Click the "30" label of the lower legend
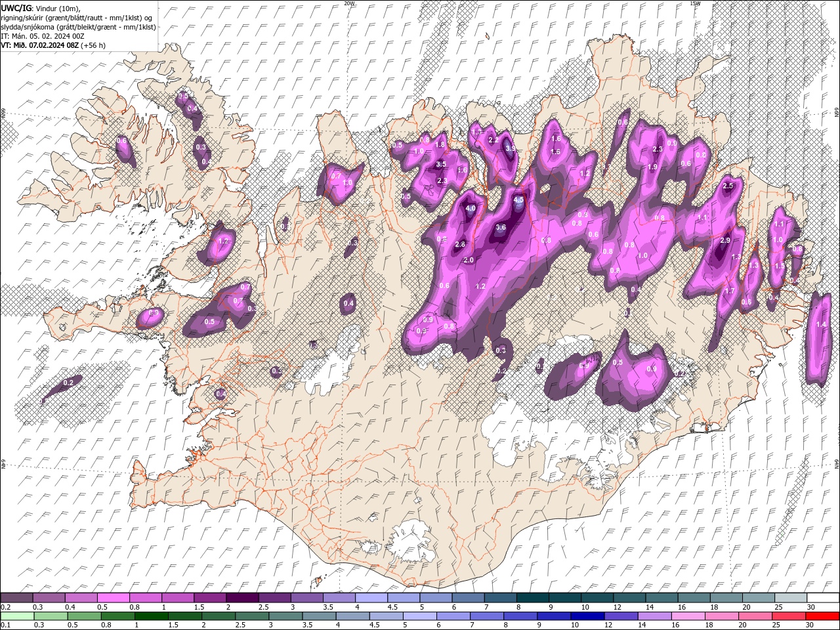Image resolution: width=840 pixels, height=630 pixels. [x=811, y=625]
